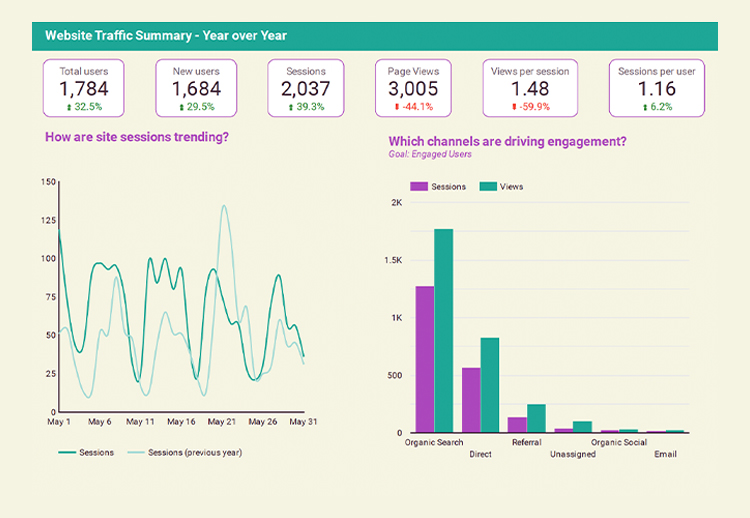Click the green up arrow under Total users
Image resolution: width=750 pixels, height=518 pixels.
68,107
